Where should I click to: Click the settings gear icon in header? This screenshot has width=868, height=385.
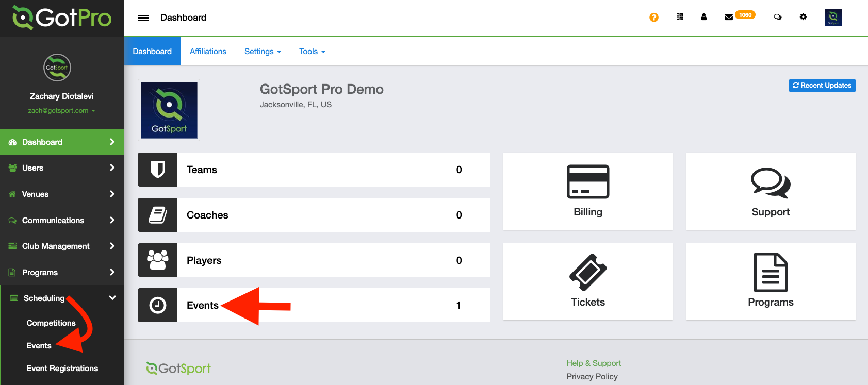point(803,17)
